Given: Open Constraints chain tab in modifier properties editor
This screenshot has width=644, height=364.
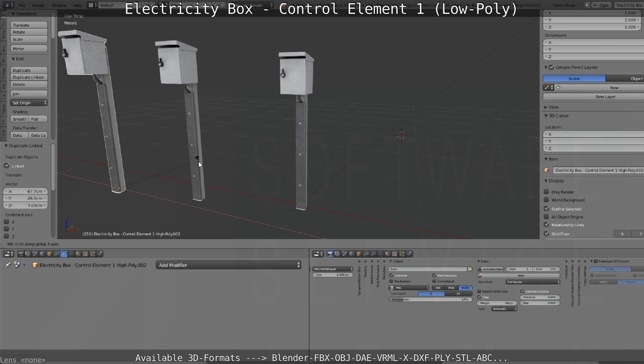Looking at the screenshot, I should pyautogui.click(x=57, y=254).
